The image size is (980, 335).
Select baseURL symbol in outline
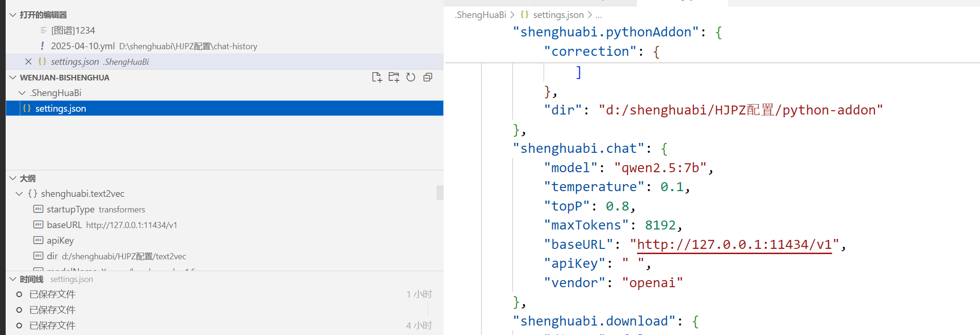point(64,225)
